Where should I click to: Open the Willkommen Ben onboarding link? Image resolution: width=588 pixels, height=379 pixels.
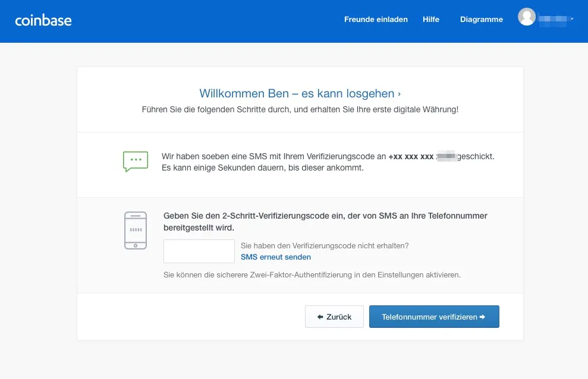pyautogui.click(x=300, y=93)
